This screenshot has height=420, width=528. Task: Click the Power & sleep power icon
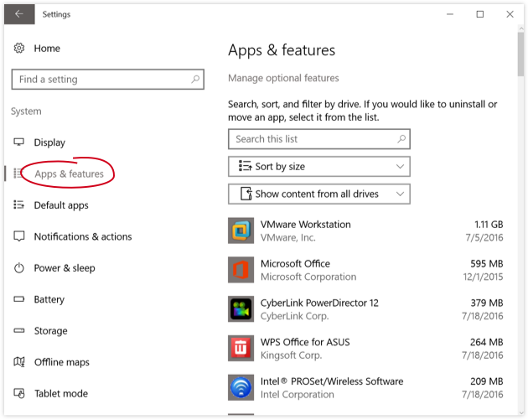coord(18,268)
